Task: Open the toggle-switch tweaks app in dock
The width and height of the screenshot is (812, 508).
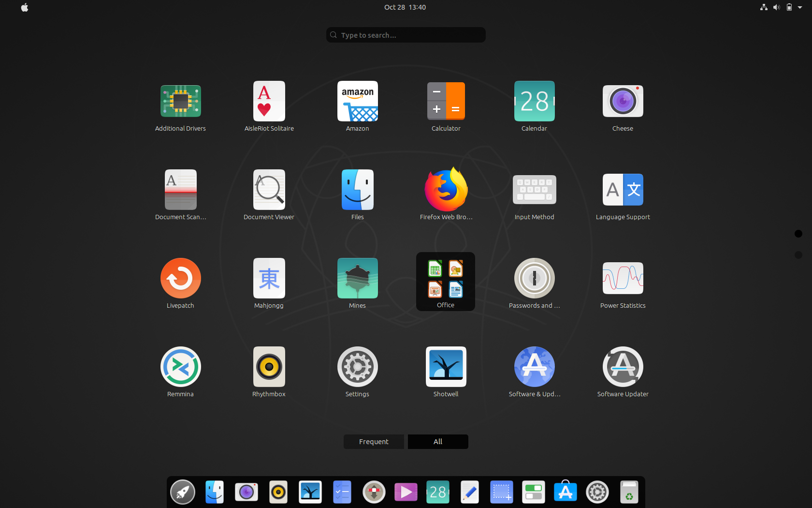Action: coord(534,493)
